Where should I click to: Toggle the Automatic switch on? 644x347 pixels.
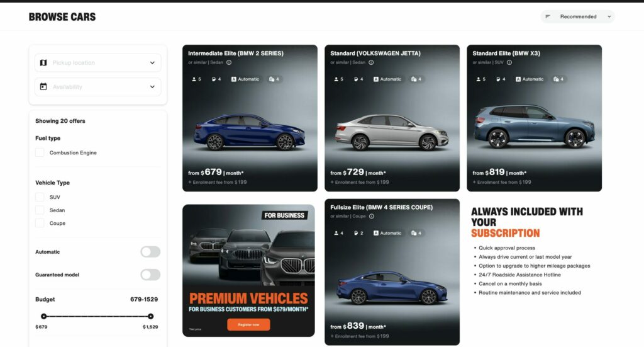click(150, 252)
